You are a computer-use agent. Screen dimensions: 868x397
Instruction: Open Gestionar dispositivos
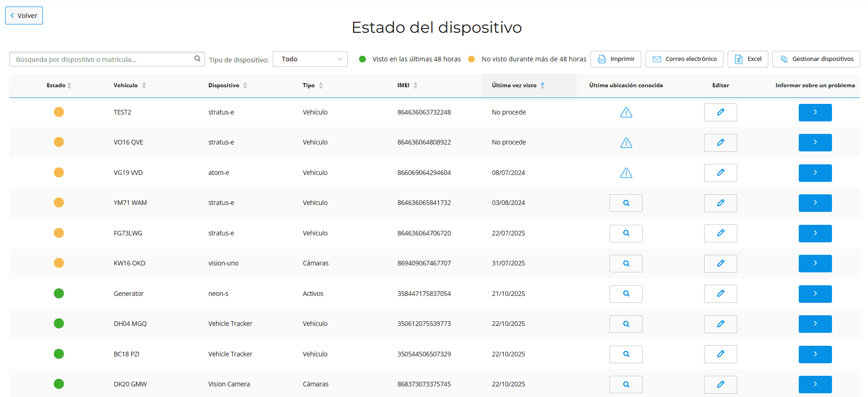pos(816,59)
